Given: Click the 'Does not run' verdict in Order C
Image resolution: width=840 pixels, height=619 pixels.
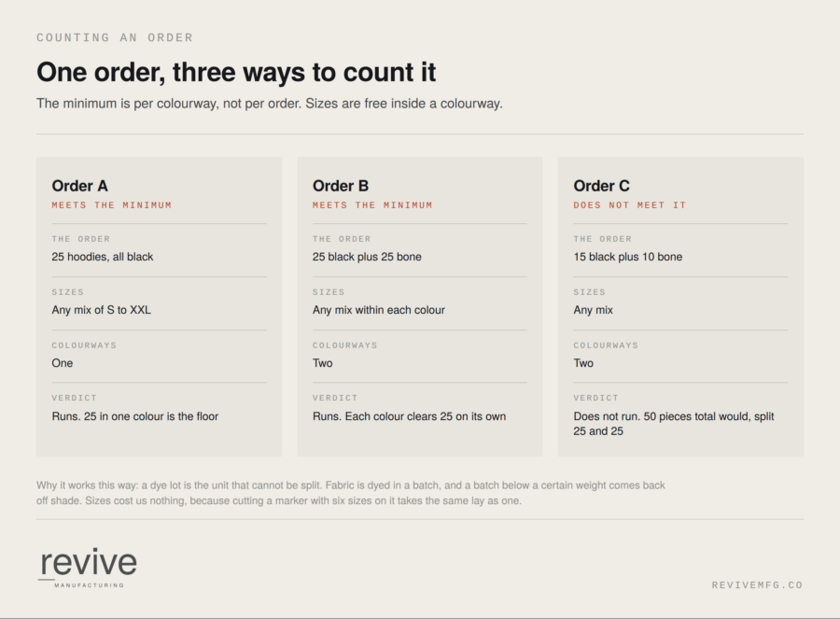Looking at the screenshot, I should (x=674, y=423).
